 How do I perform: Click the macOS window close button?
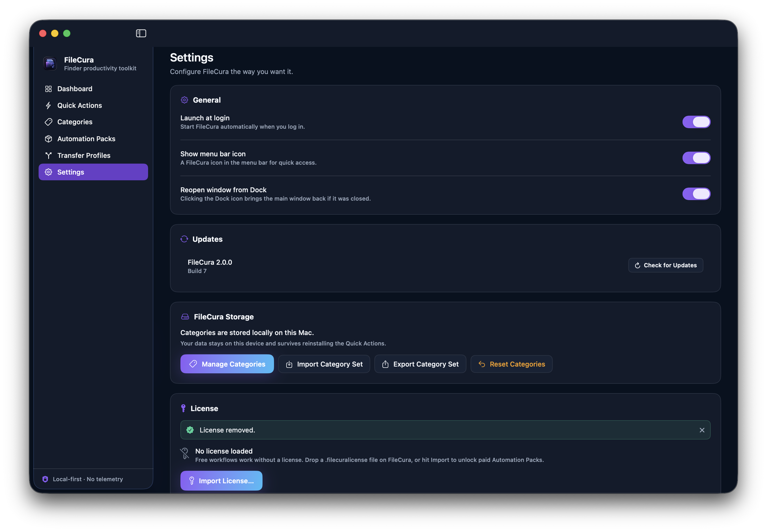point(43,33)
